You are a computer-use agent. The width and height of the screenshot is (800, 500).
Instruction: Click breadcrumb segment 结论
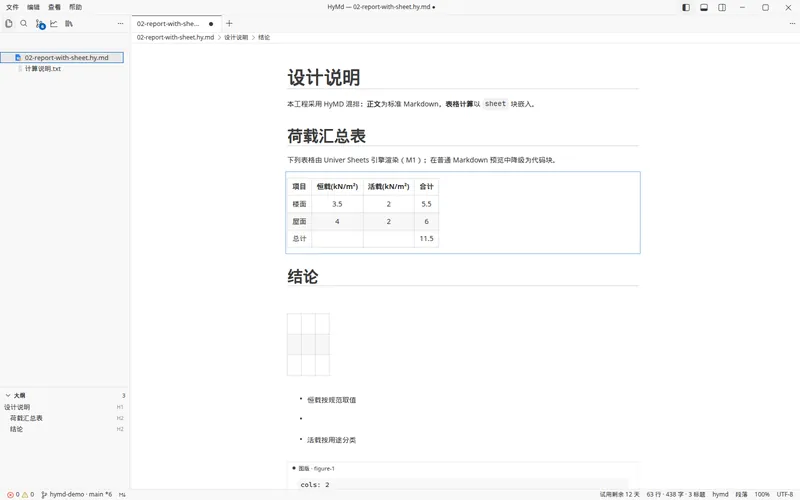pyautogui.click(x=264, y=37)
